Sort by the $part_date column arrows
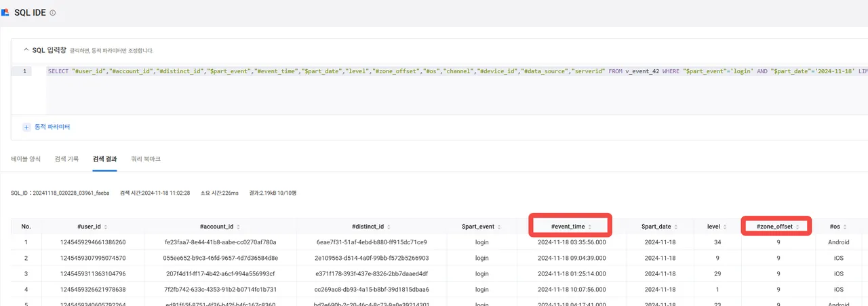This screenshot has height=306, width=868. tap(675, 227)
